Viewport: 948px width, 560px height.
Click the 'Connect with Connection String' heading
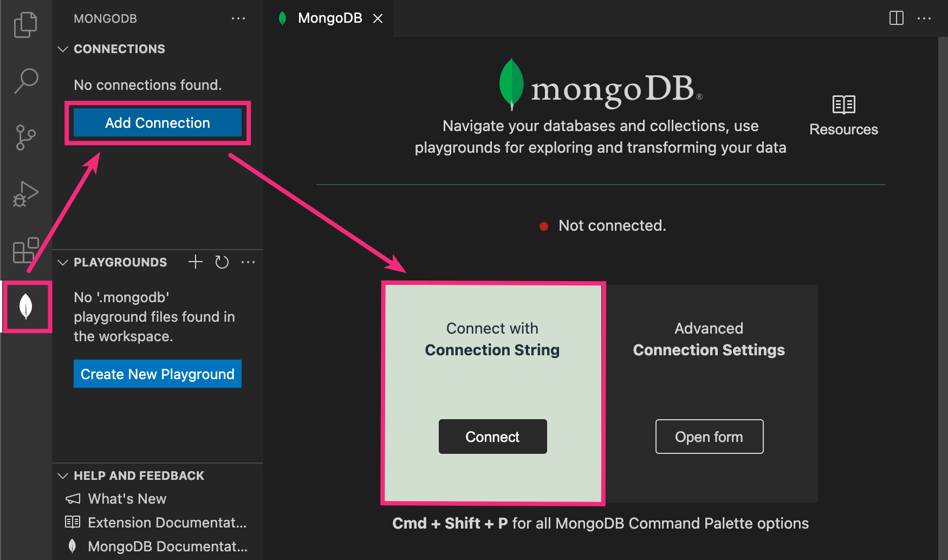(x=492, y=339)
